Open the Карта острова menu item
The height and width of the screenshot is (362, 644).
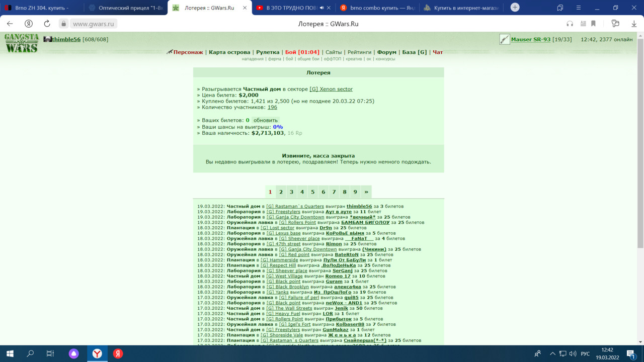point(229,52)
